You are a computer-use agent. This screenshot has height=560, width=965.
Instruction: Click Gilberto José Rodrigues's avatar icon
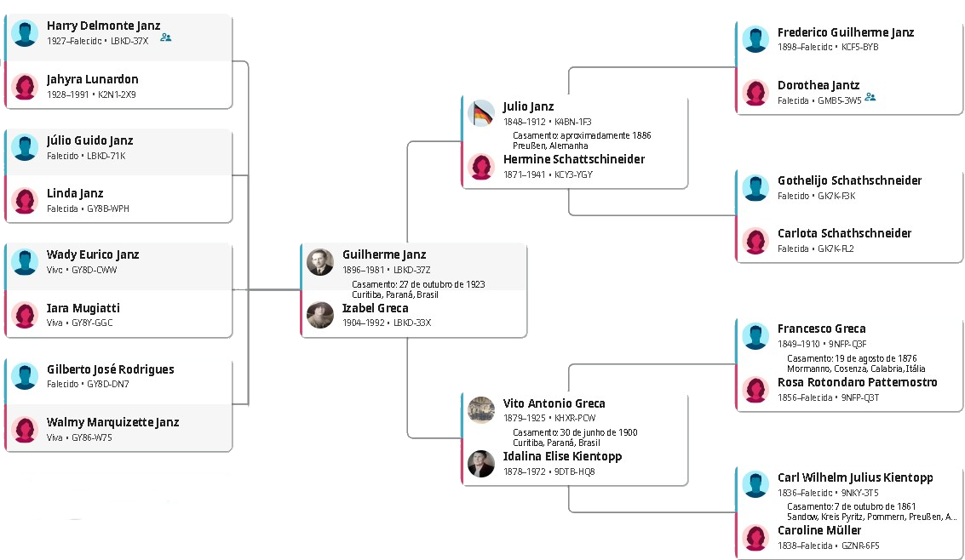tap(26, 376)
